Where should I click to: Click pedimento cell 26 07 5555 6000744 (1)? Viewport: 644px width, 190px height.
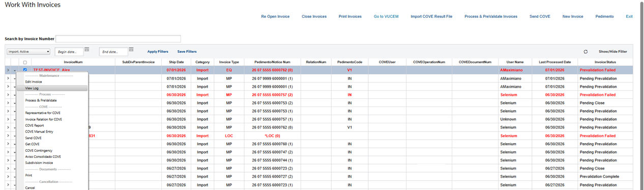(x=273, y=160)
